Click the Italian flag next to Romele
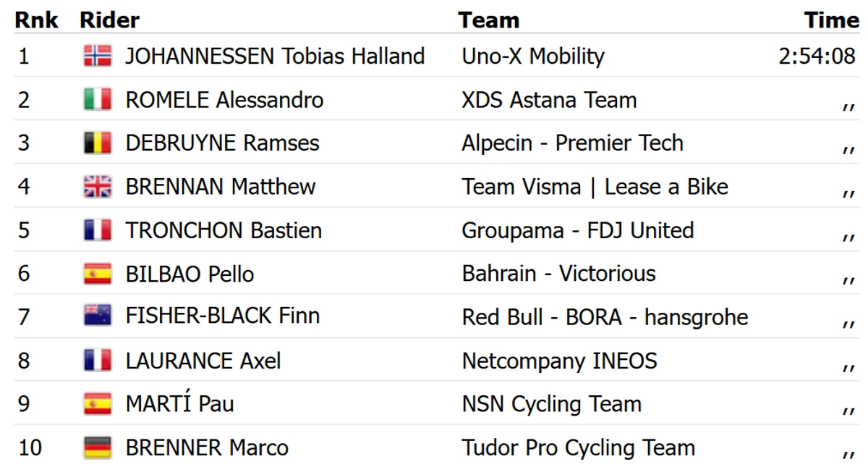868x467 pixels. pos(98,99)
